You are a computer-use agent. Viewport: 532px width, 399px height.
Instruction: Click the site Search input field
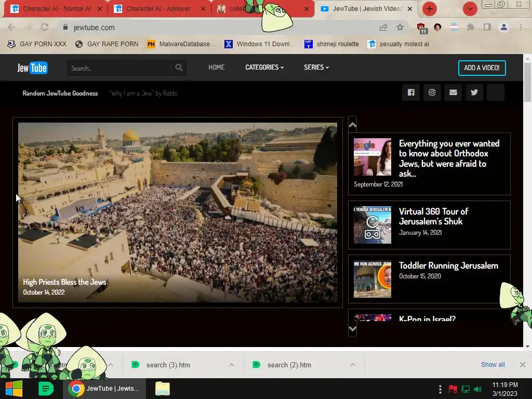(x=119, y=68)
